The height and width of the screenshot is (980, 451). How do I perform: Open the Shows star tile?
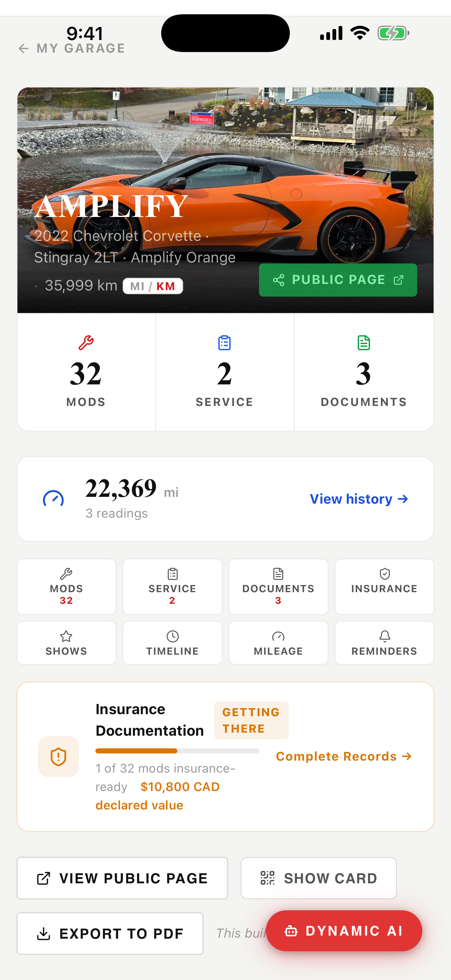click(x=67, y=642)
